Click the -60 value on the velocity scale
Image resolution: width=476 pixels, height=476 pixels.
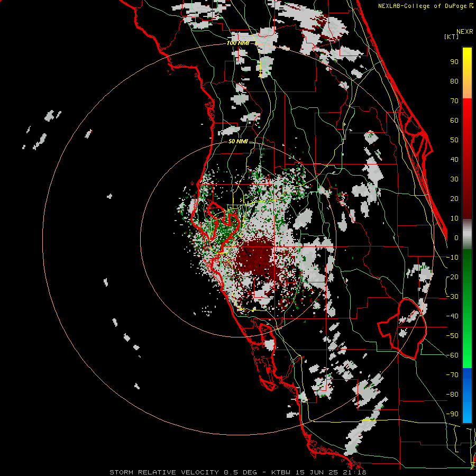point(453,355)
